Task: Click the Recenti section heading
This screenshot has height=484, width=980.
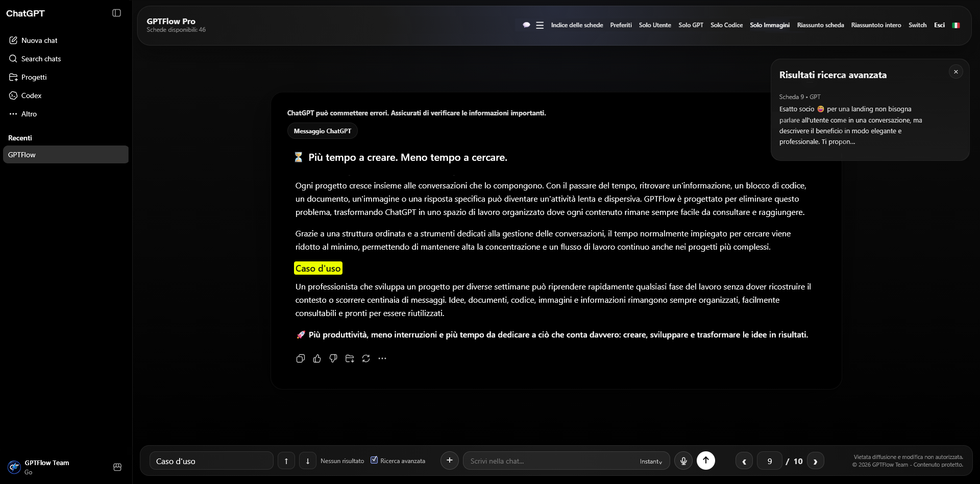Action: [20, 138]
